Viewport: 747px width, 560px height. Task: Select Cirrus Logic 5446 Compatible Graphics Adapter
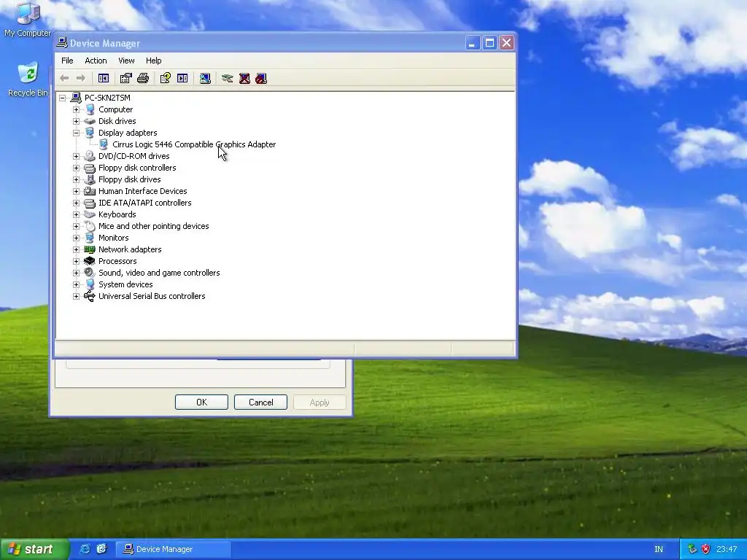(194, 144)
